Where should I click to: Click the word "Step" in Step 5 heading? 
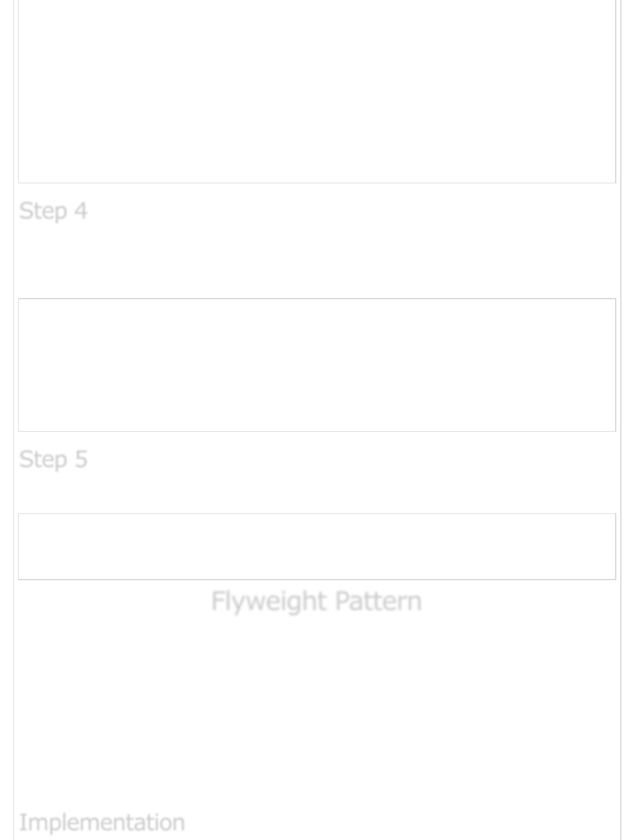tap(43, 460)
